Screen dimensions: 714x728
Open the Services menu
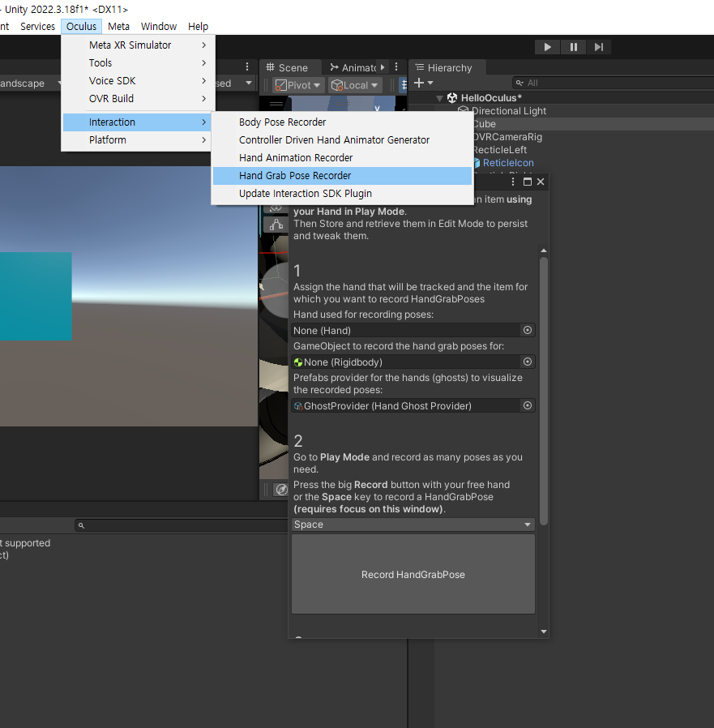click(x=37, y=27)
